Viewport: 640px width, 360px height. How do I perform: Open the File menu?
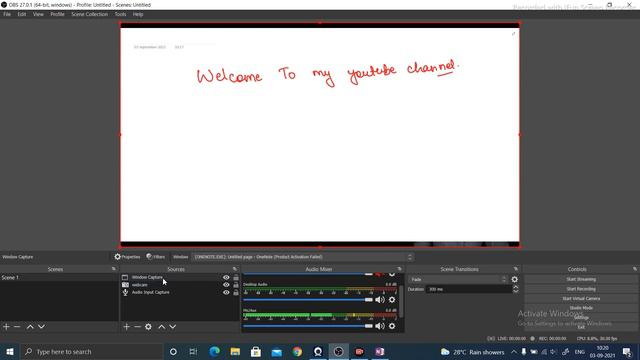tap(7, 14)
